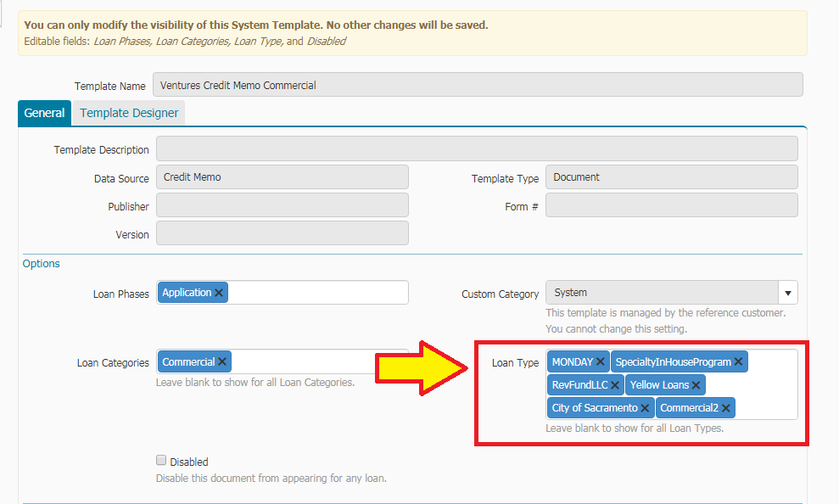Switch to the Template Designer tab
Screen dimensions: 839x504
pyautogui.click(x=128, y=112)
